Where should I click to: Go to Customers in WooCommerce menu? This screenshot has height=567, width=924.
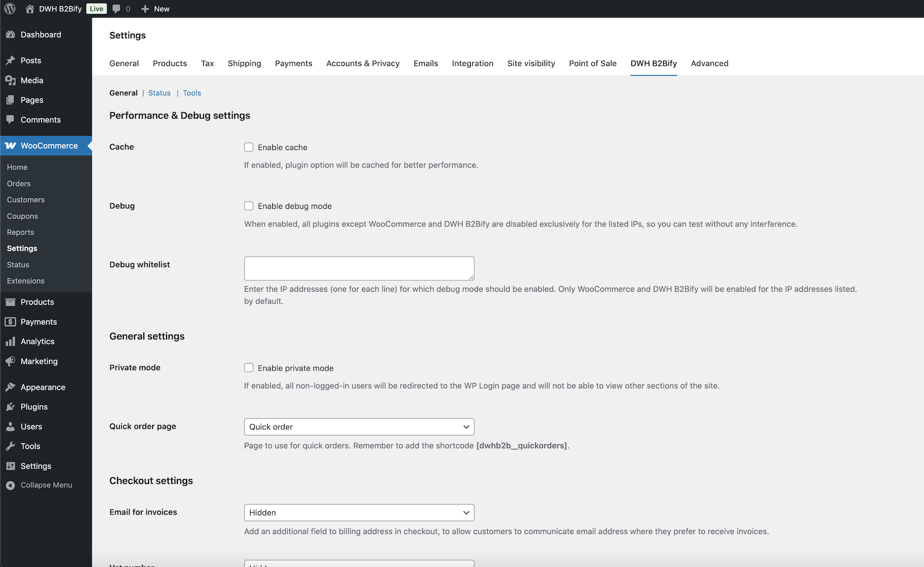click(26, 199)
